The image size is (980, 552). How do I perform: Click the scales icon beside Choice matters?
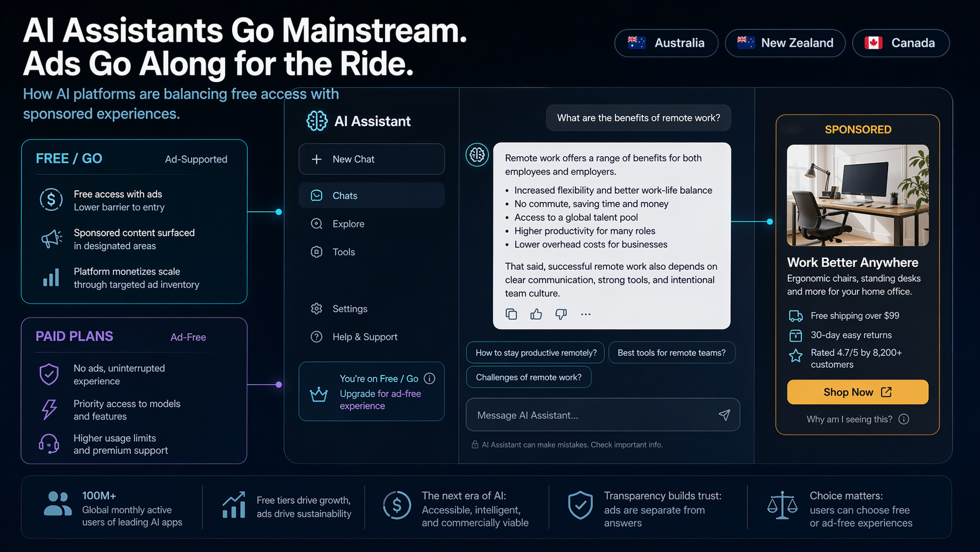[782, 506]
